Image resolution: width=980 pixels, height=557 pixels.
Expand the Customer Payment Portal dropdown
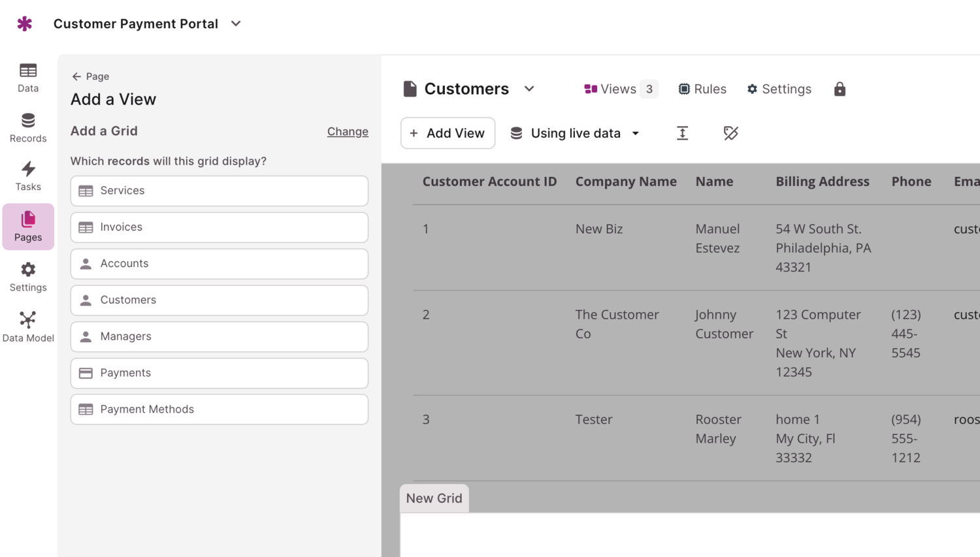click(x=235, y=23)
